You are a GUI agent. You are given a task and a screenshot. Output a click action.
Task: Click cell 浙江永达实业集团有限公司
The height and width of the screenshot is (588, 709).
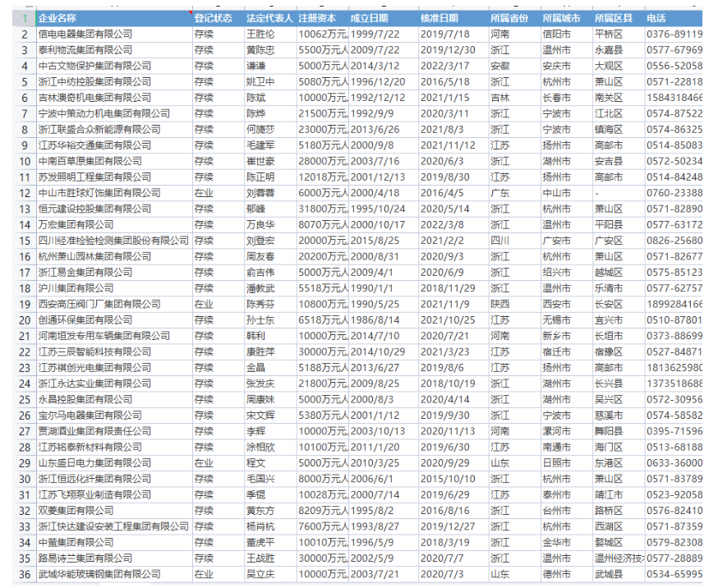[114, 384]
